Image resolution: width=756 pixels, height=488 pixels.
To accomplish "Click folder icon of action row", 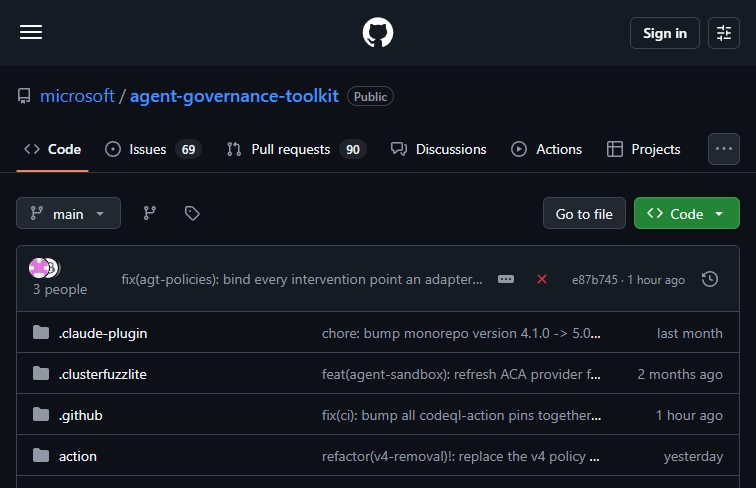I will point(41,455).
